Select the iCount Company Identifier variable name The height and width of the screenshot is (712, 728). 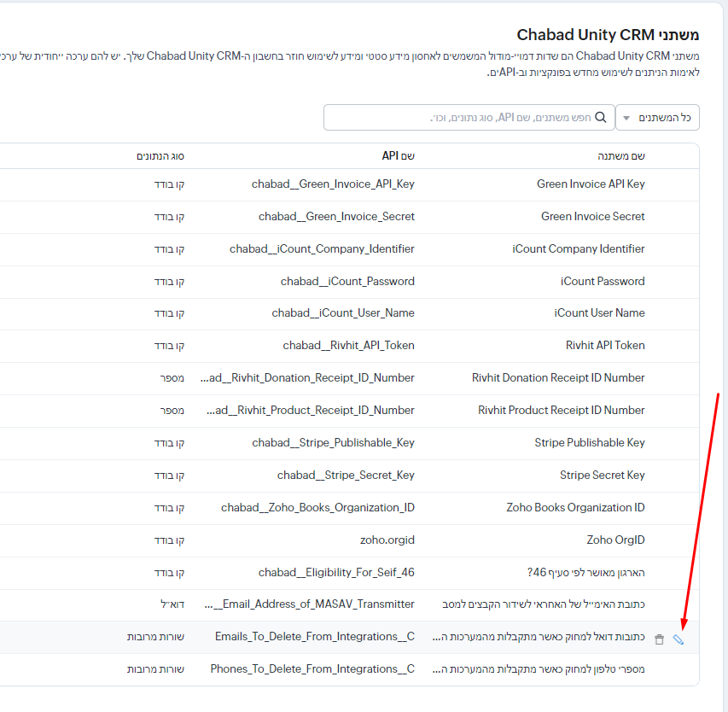pyautogui.click(x=579, y=249)
